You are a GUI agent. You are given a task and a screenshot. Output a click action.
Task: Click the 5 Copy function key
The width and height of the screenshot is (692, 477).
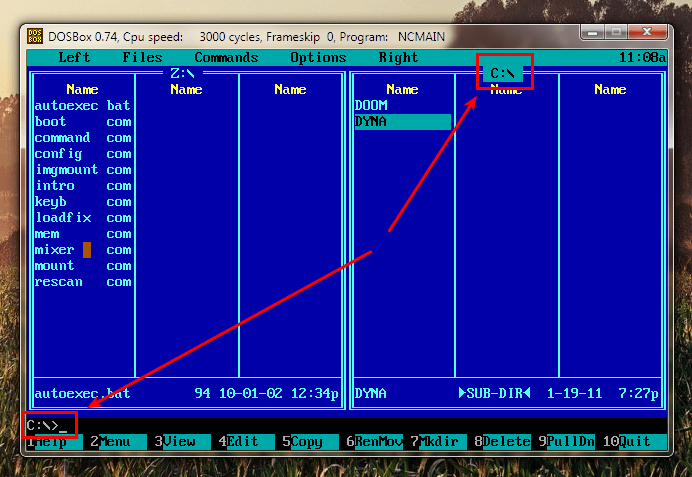tap(310, 441)
